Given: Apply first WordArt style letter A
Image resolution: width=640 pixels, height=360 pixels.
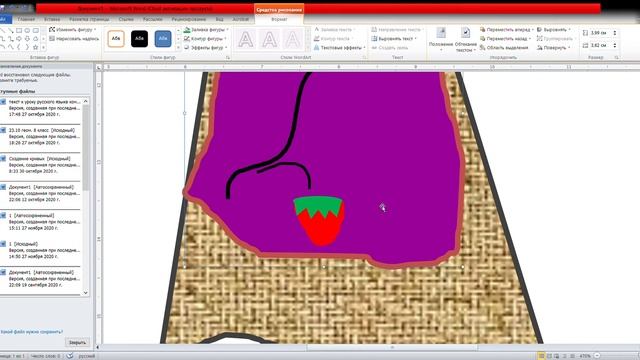Looking at the screenshot, I should pos(246,40).
